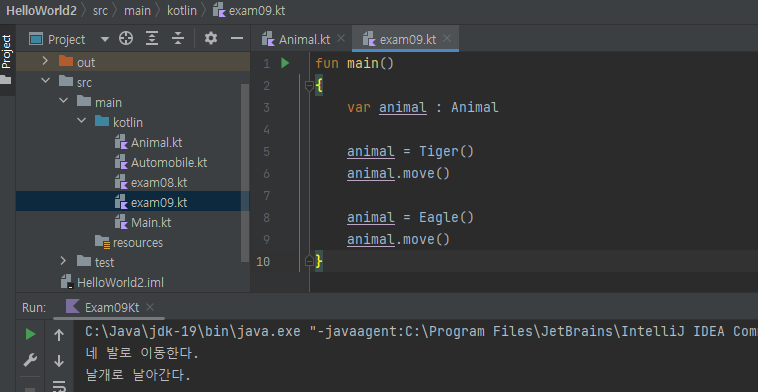Image resolution: width=758 pixels, height=392 pixels.
Task: Collapse main function at opening brace fold marker
Action: (309, 86)
